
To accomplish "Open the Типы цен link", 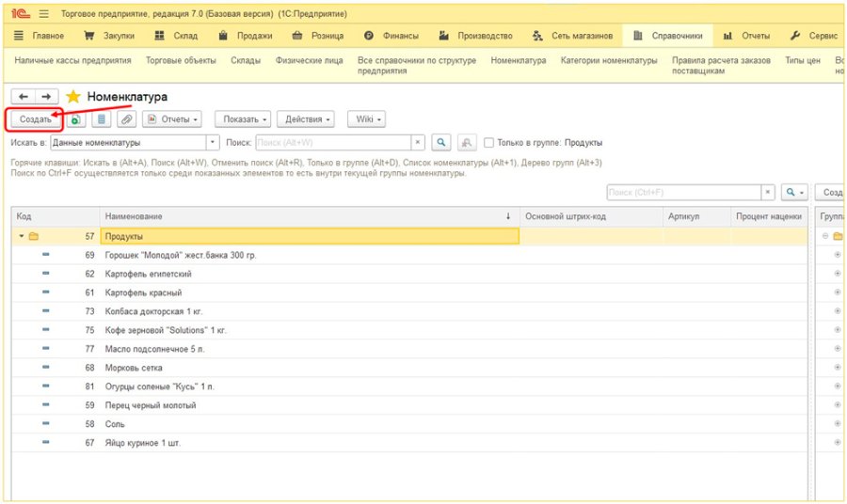I will click(803, 60).
